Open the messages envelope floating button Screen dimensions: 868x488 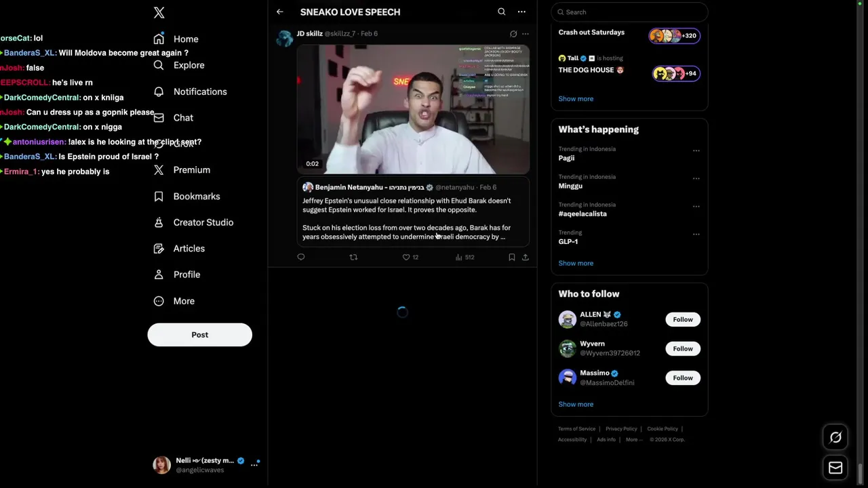click(835, 468)
